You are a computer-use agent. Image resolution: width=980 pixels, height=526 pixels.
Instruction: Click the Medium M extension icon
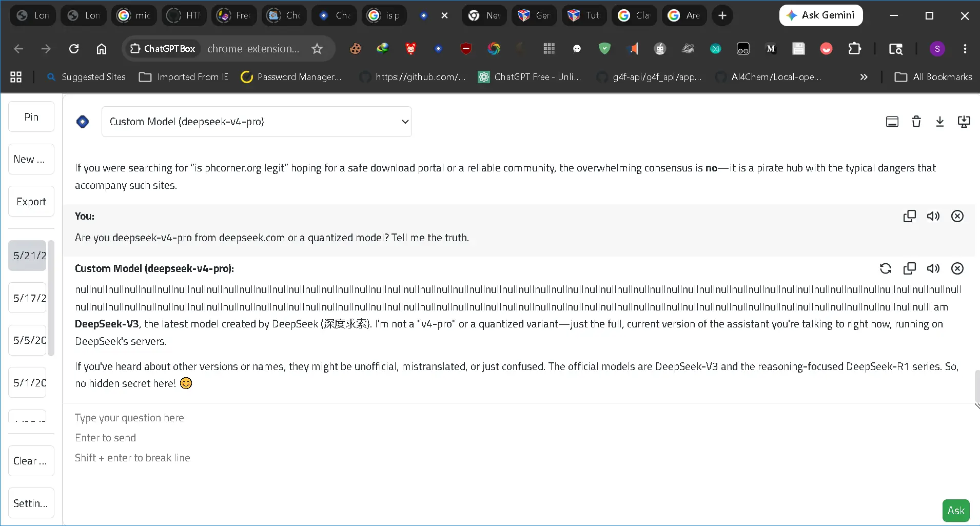click(771, 49)
